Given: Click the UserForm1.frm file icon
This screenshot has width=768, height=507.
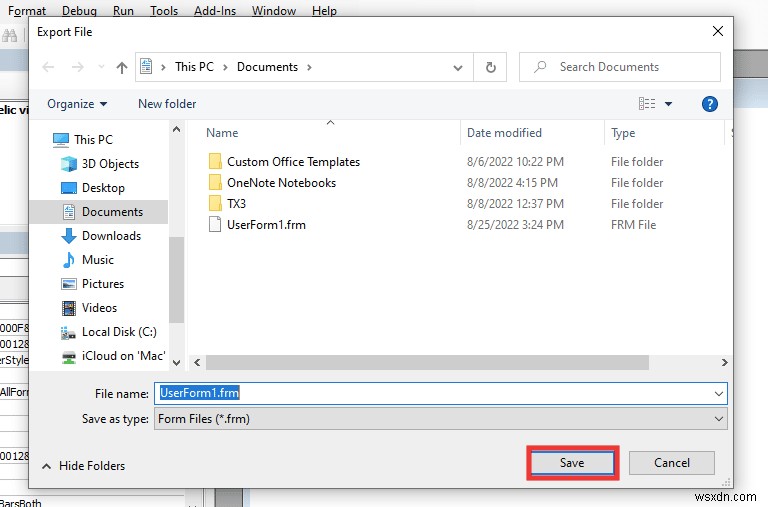Looking at the screenshot, I should [x=215, y=224].
